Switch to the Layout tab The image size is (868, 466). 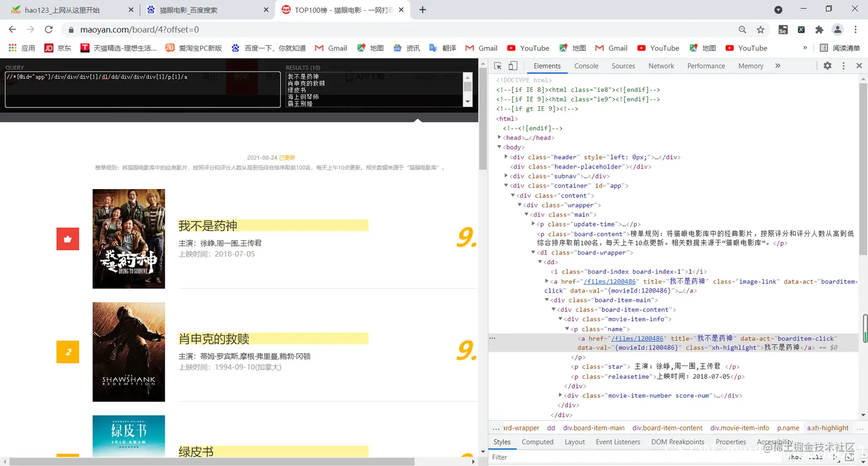(x=575, y=442)
